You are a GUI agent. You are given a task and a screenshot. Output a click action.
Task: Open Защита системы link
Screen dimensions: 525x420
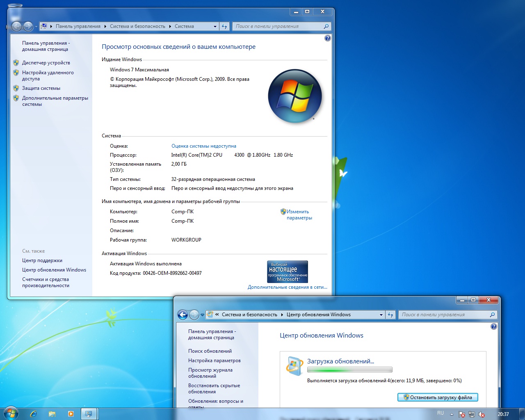[x=41, y=88]
